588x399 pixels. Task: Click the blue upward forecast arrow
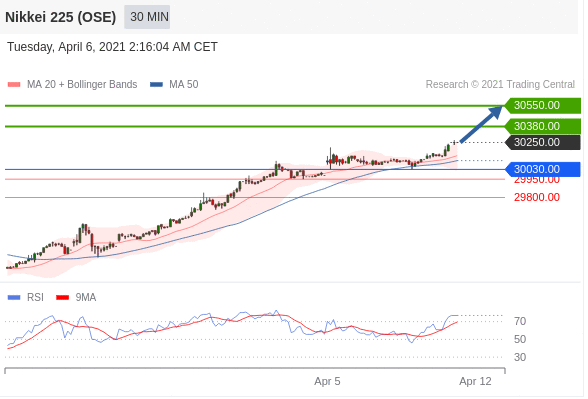(481, 124)
